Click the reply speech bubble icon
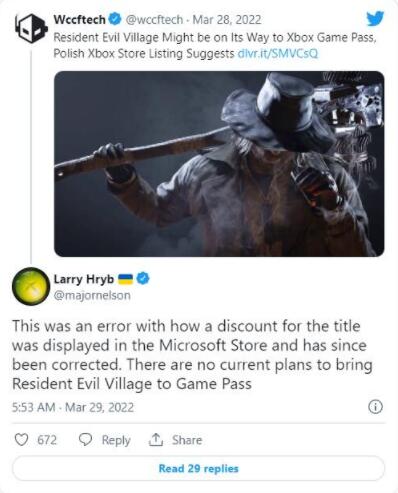Screen dimensions: 398x493 coord(85,440)
